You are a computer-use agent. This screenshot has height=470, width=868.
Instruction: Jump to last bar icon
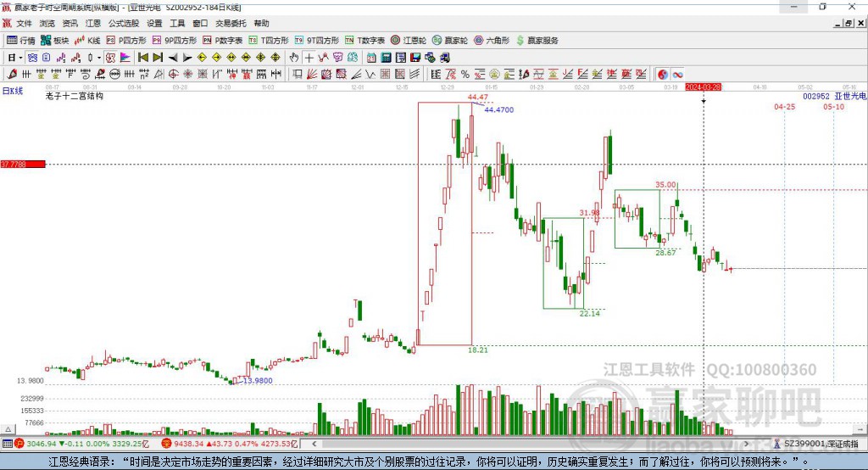(x=158, y=58)
